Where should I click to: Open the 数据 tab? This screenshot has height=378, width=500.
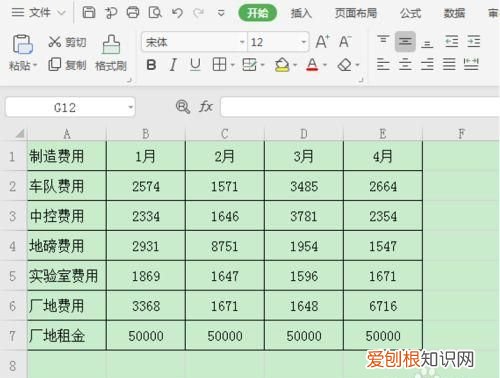[454, 13]
